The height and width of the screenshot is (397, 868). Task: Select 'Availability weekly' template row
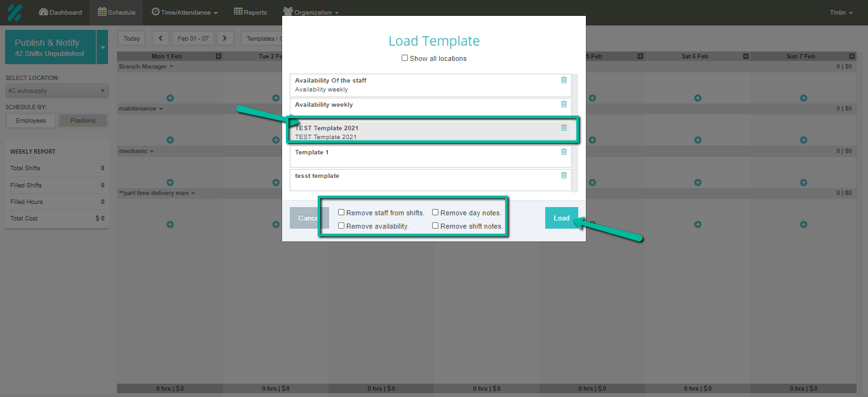coord(430,109)
